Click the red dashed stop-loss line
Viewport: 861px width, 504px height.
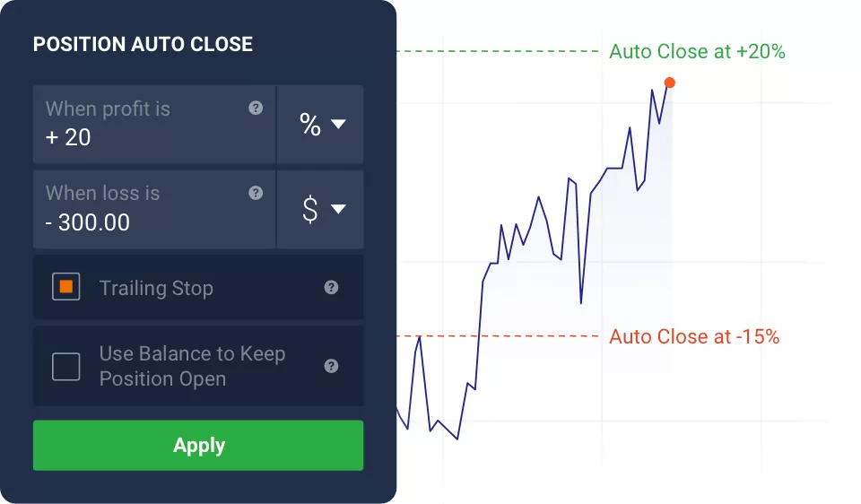pos(538,337)
